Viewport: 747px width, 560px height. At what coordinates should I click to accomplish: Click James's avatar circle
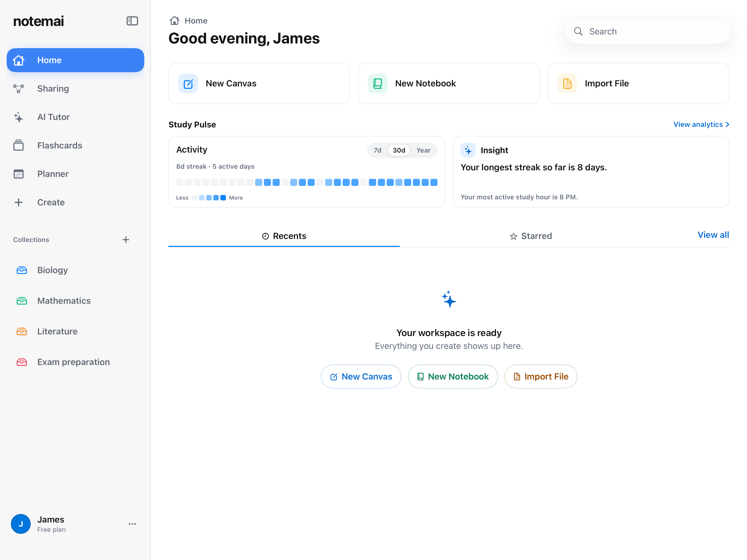(21, 524)
